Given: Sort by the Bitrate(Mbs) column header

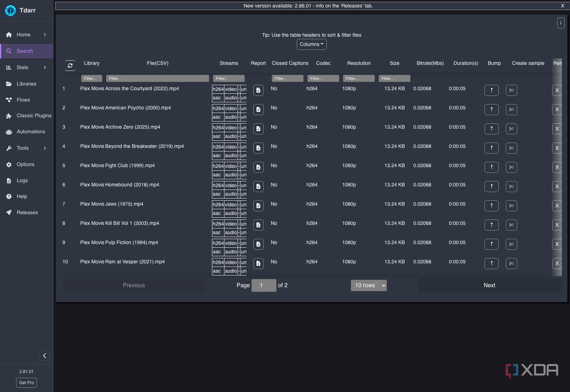Looking at the screenshot, I should pyautogui.click(x=430, y=63).
